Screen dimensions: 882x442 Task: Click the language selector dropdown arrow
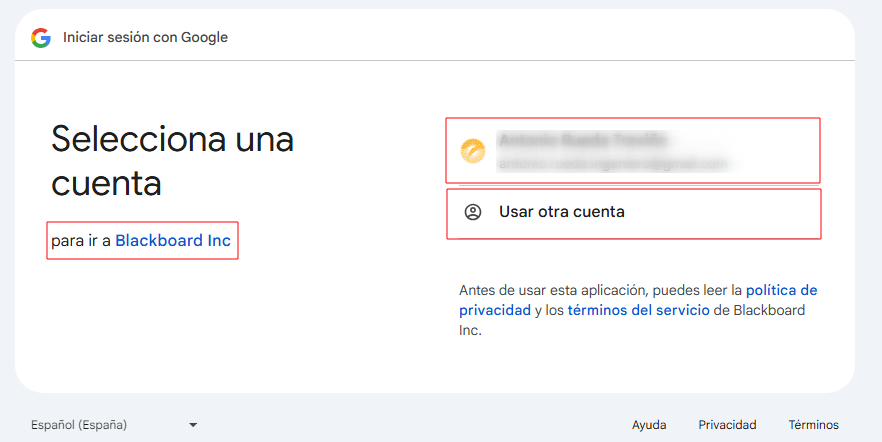tap(193, 425)
